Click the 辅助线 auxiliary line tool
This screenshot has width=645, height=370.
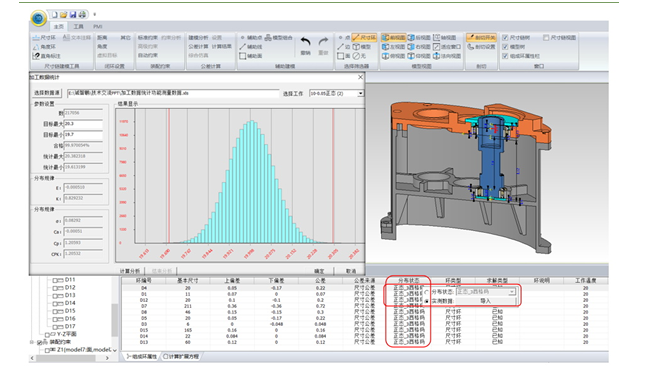click(x=251, y=47)
